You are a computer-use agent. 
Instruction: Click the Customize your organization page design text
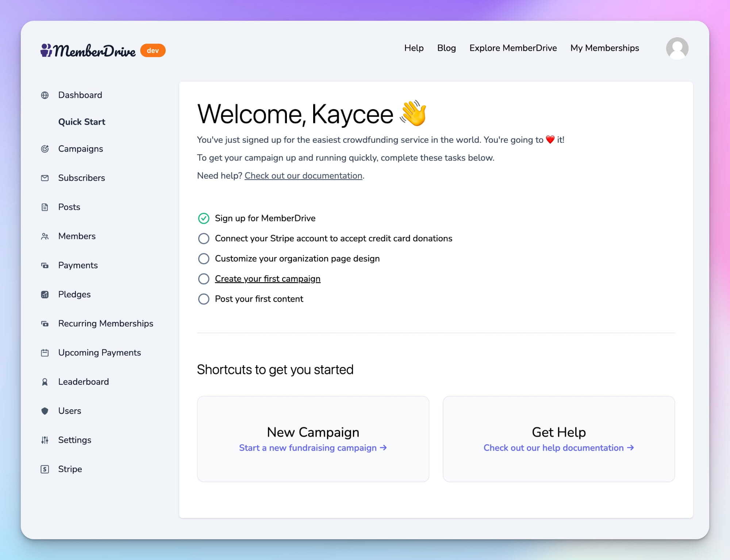[297, 259]
